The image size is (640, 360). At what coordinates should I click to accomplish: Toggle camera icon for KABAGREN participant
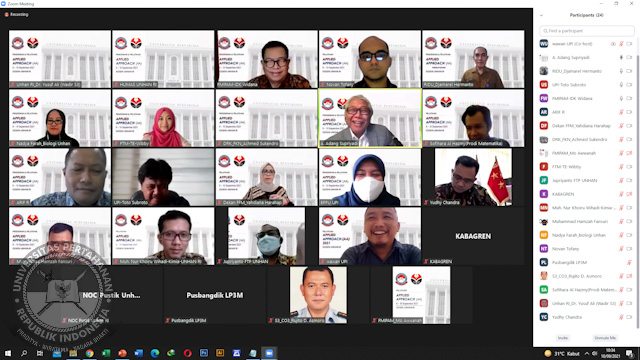click(629, 194)
